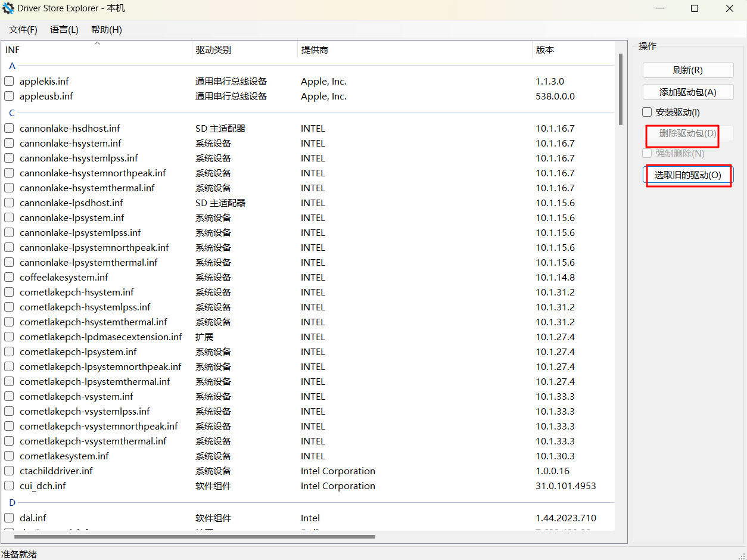Collapse the group C header
This screenshot has height=560, width=747.
click(x=12, y=113)
